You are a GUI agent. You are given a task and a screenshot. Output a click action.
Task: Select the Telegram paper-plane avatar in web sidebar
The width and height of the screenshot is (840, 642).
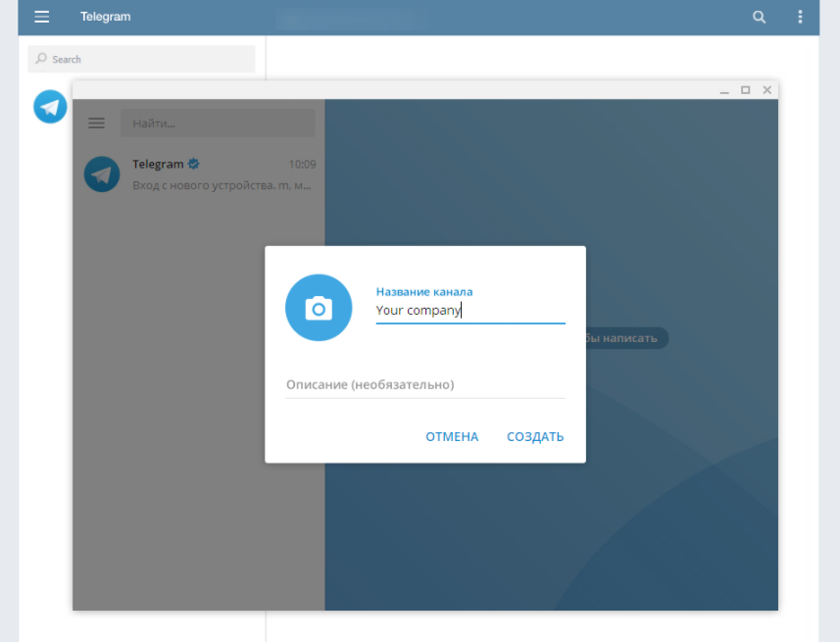50,107
